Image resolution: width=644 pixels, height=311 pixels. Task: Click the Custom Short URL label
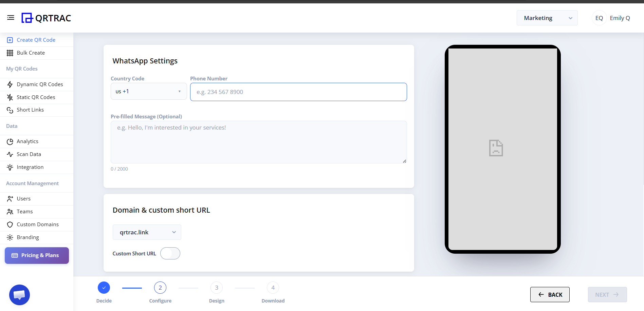tap(134, 254)
